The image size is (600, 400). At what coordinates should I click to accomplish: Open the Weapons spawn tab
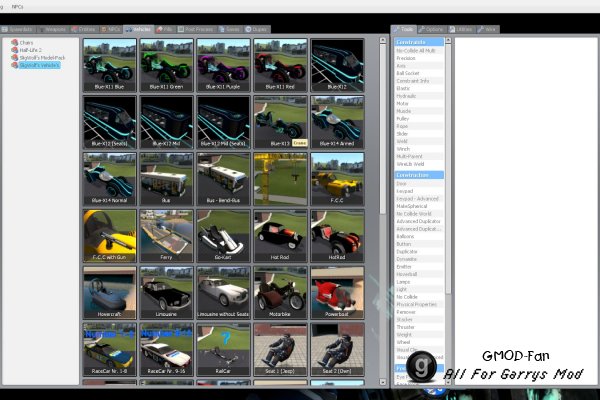(52, 29)
